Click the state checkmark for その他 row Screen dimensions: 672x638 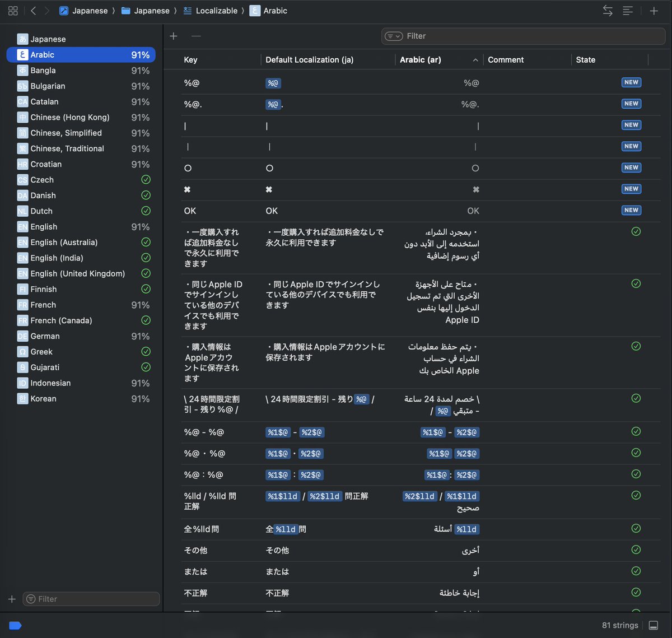tap(636, 549)
